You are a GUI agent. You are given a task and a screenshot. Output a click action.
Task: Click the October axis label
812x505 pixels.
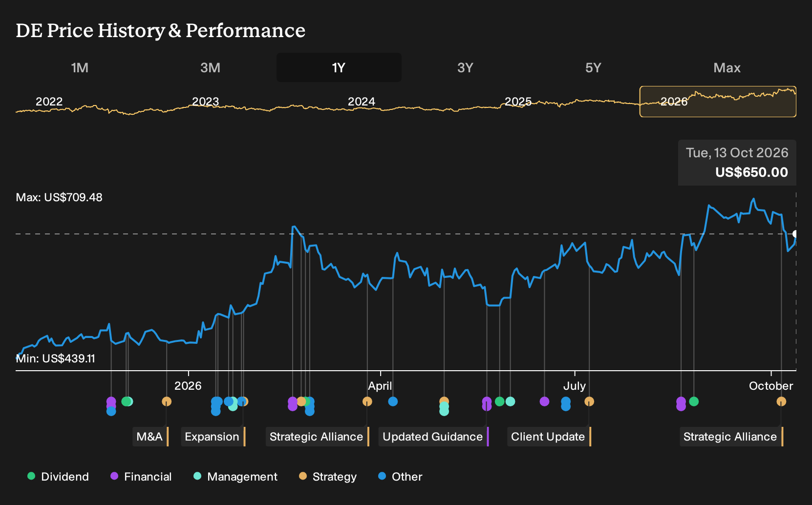tap(771, 386)
